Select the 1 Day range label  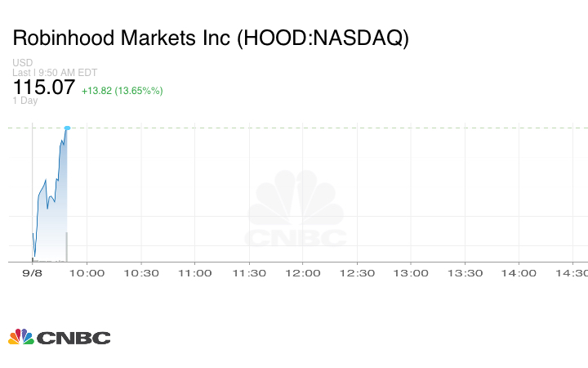point(24,101)
